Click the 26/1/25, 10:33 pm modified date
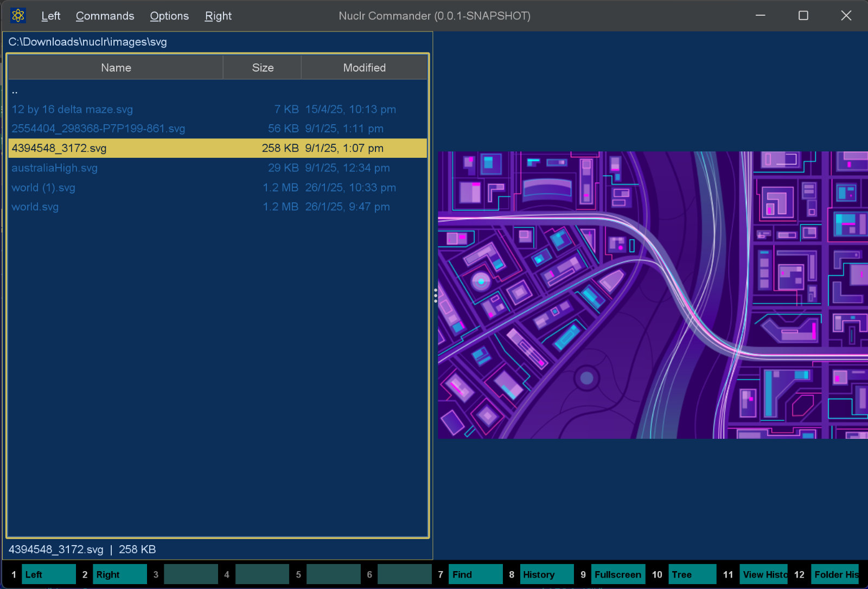Screen dimensions: 868x589 pos(350,187)
